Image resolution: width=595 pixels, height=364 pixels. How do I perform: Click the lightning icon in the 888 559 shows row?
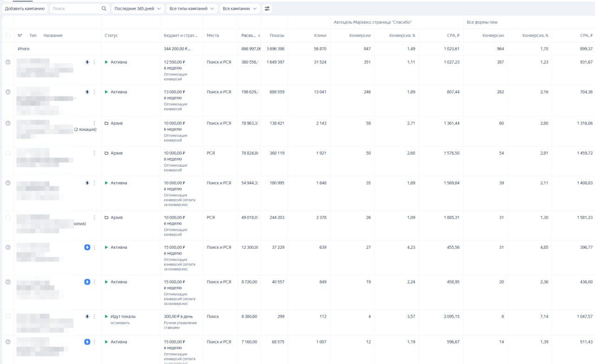[x=87, y=92]
